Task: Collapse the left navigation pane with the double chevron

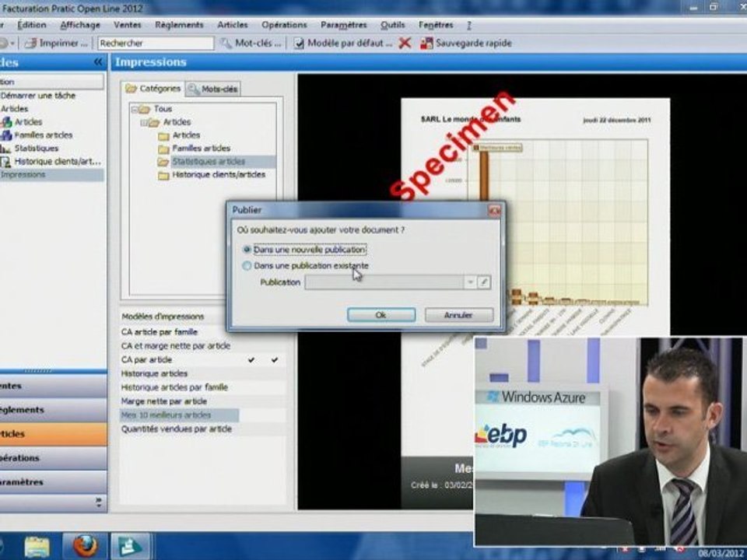Action: click(98, 62)
